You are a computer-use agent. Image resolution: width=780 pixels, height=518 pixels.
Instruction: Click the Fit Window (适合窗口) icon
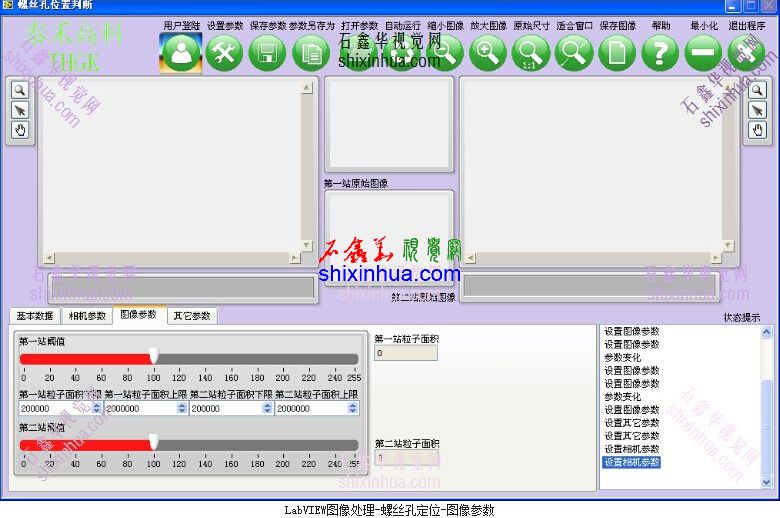pyautogui.click(x=574, y=53)
